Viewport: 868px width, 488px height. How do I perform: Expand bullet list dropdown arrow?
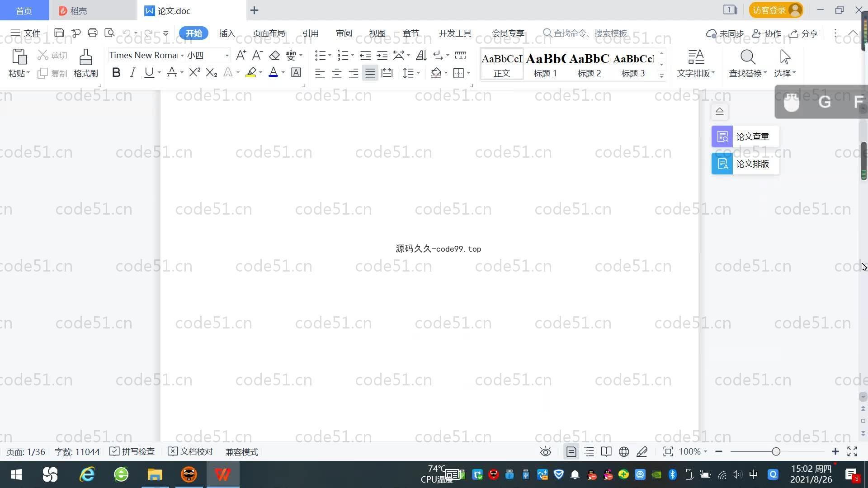[x=330, y=55]
